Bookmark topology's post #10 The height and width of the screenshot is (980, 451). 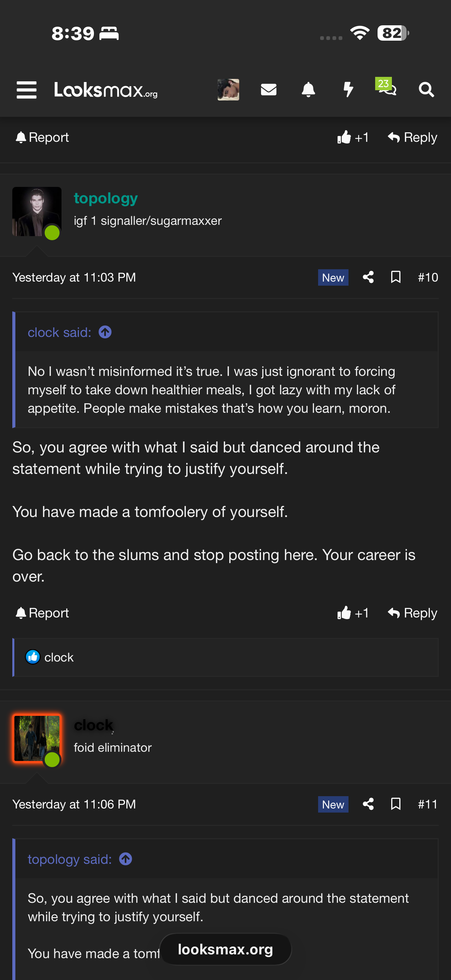[396, 277]
